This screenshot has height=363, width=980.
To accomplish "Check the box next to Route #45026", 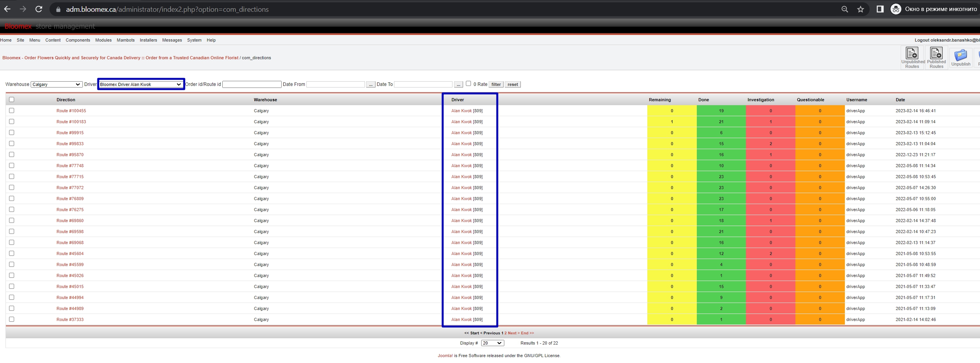I will pyautogui.click(x=11, y=275).
